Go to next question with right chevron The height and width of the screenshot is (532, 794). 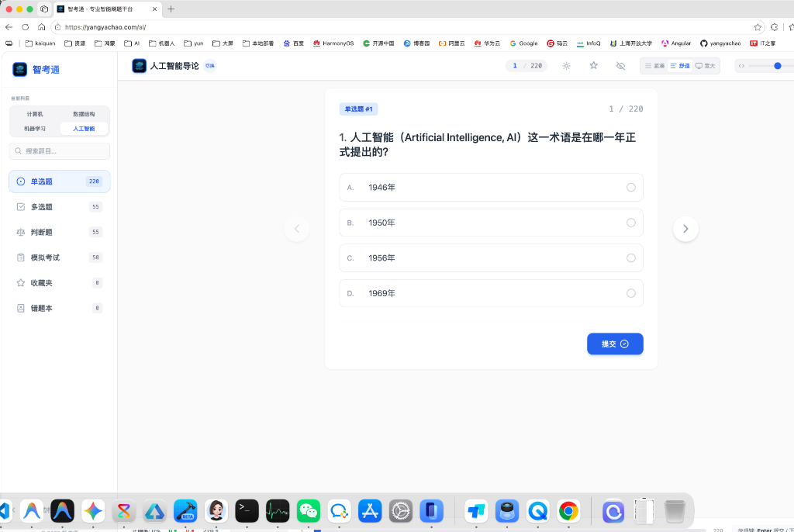685,229
